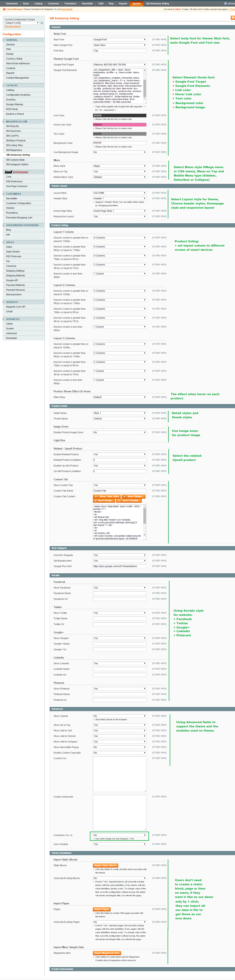Collapse the SALES sidebar section
This screenshot has height=980, width=235.
[x=24, y=242]
